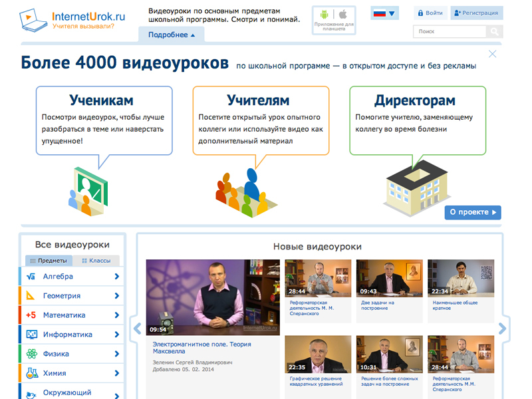Click into the Поиск search field
Screen dimensions: 532x399
[x=450, y=31]
